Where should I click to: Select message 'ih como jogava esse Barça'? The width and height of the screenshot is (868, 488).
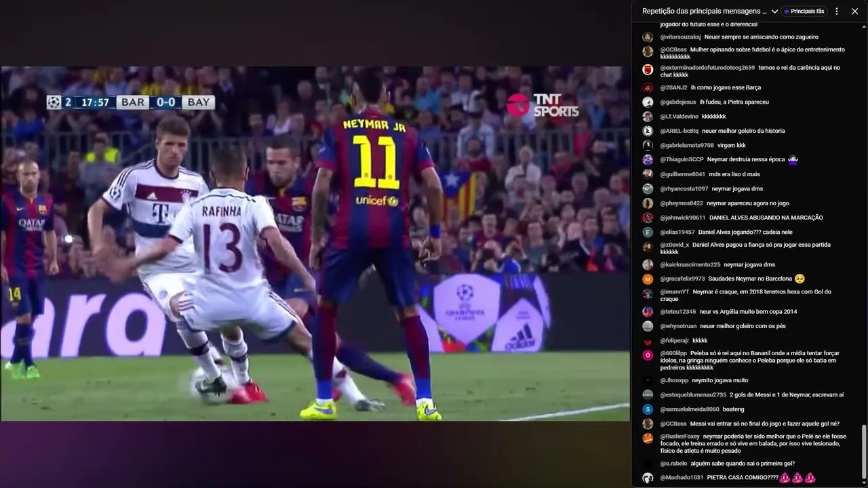coord(726,87)
